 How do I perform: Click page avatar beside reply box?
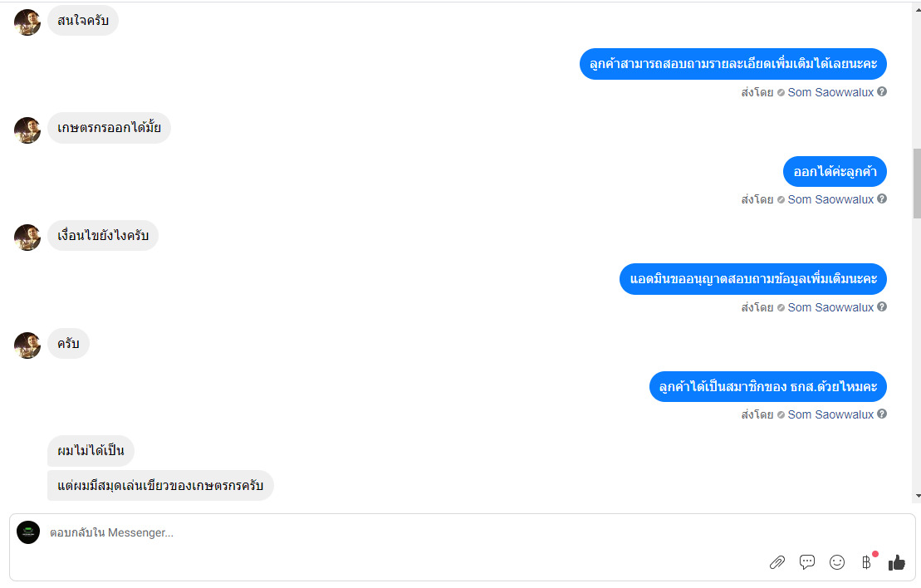point(28,532)
